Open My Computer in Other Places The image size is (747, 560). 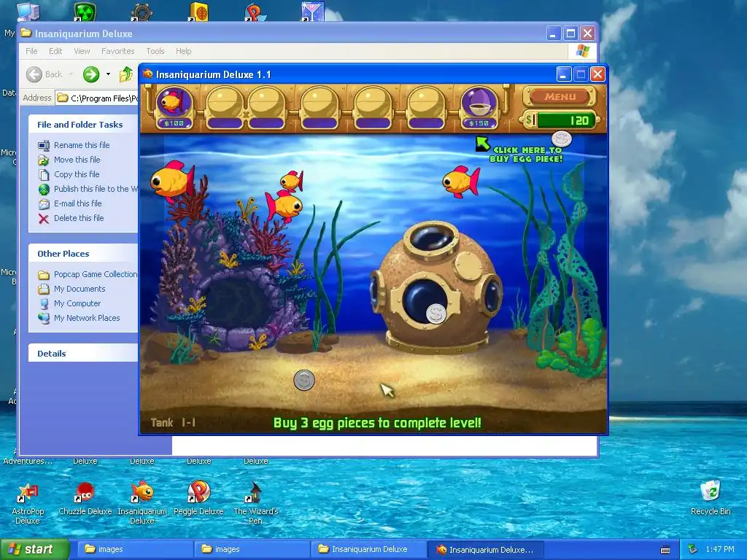[x=77, y=303]
